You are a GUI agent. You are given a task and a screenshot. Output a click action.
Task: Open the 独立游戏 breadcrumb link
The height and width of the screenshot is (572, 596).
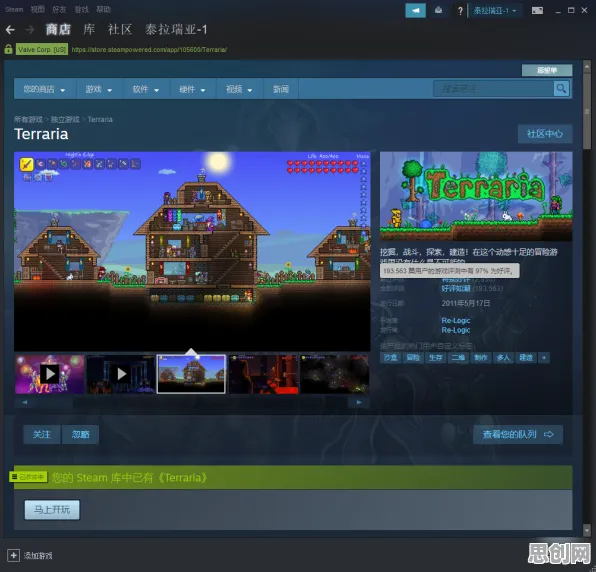point(65,119)
